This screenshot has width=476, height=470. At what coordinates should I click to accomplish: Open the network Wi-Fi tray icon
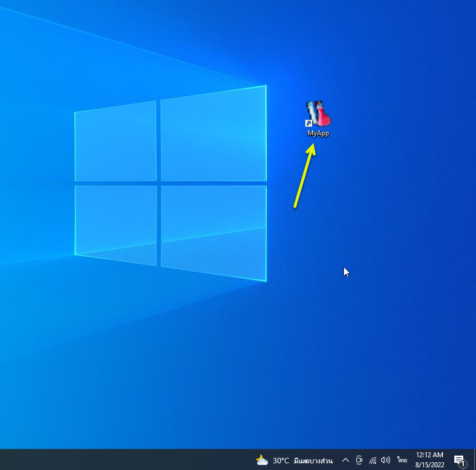click(x=372, y=460)
